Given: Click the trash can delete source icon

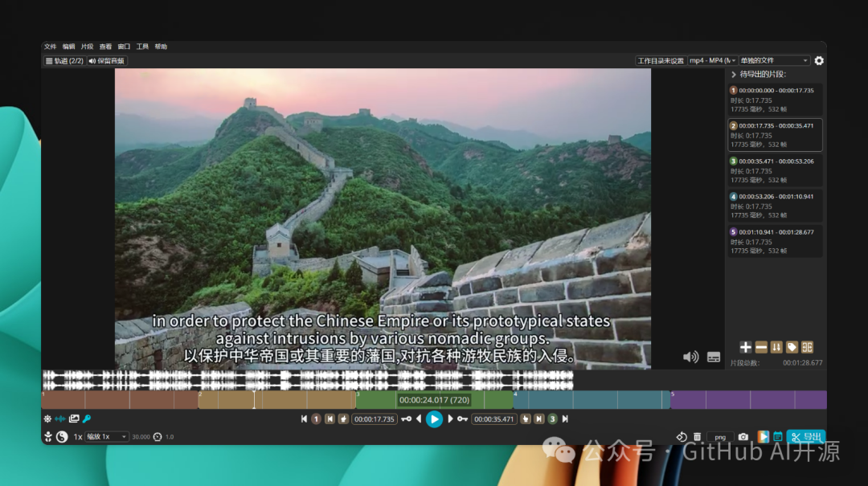Looking at the screenshot, I should coord(698,437).
